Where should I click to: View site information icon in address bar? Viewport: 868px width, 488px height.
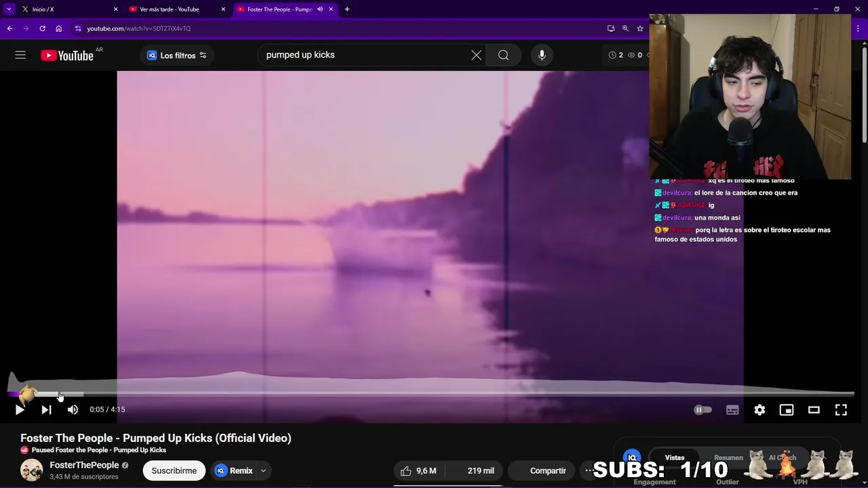tap(78, 28)
